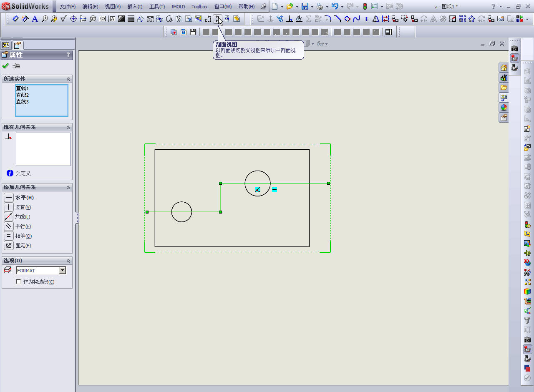Click the green checkmark OK icon
534x392 pixels.
tap(5, 66)
